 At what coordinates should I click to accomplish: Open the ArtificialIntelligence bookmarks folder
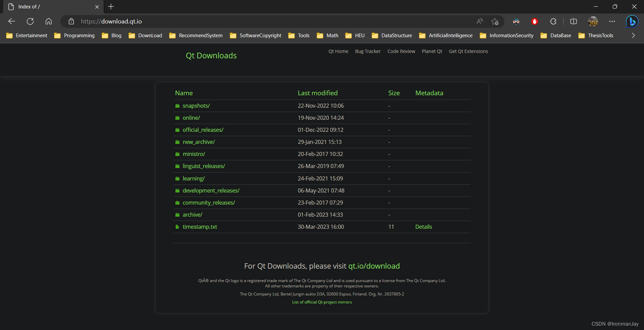[446, 36]
